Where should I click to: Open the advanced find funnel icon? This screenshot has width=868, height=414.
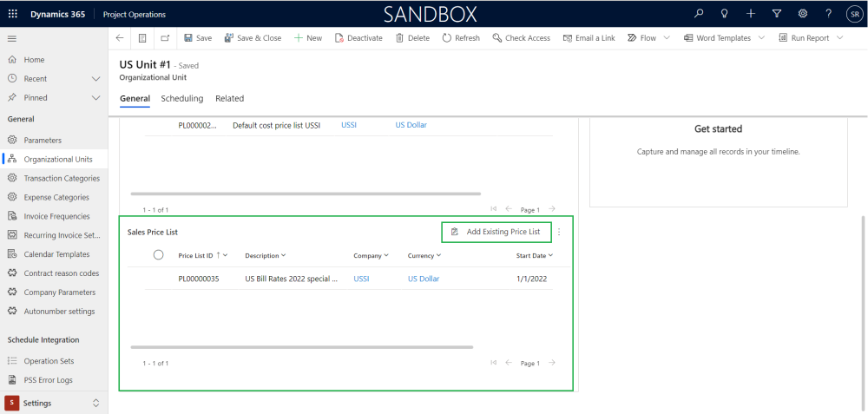pyautogui.click(x=777, y=14)
